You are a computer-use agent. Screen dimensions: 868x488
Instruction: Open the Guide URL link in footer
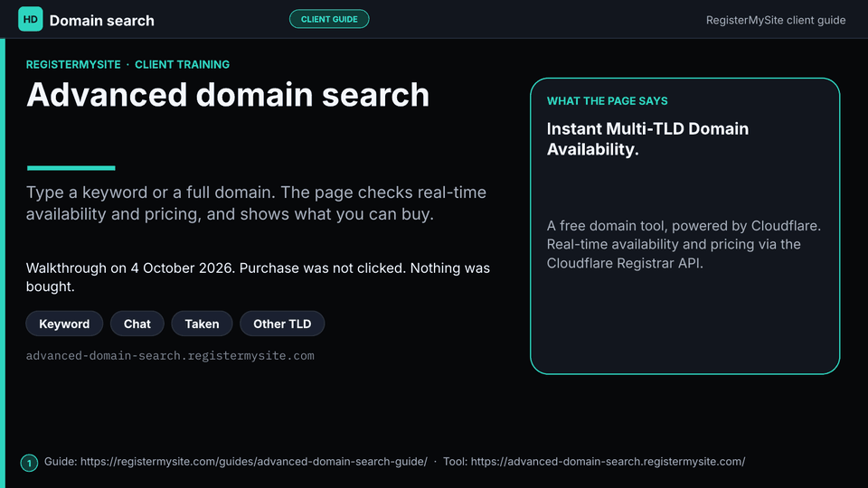(x=253, y=462)
